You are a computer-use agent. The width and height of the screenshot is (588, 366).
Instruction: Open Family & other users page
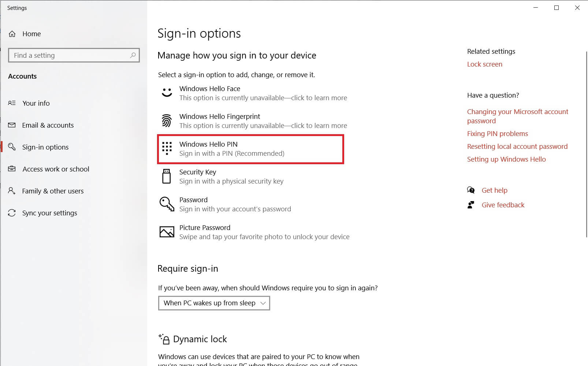pyautogui.click(x=53, y=191)
